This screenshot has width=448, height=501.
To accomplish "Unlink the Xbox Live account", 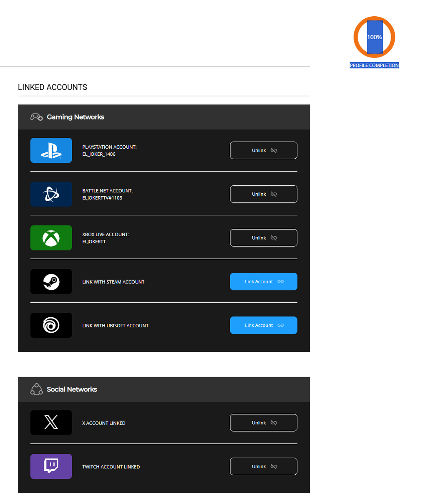I will point(264,238).
